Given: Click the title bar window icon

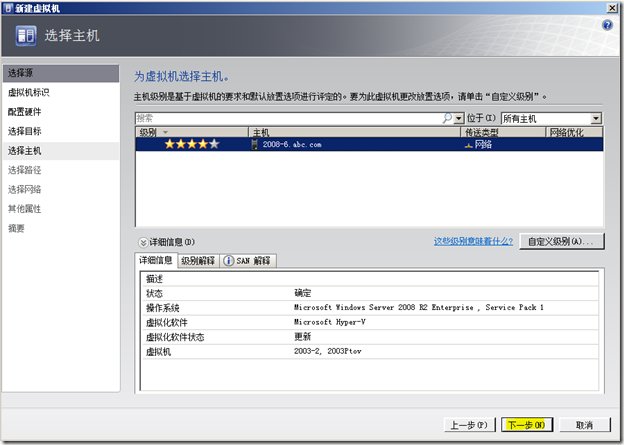Looking at the screenshot, I should [x=8, y=8].
